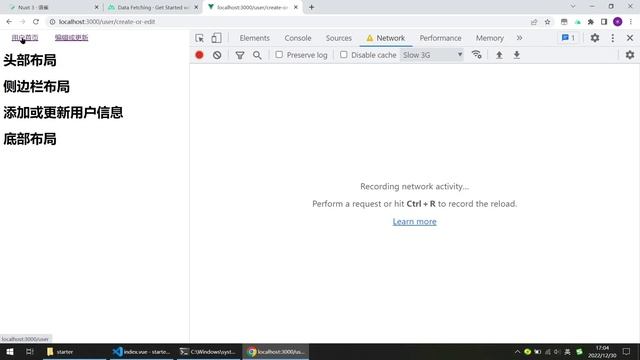640x360 pixels.
Task: Close the DevTools panel
Action: point(630,38)
